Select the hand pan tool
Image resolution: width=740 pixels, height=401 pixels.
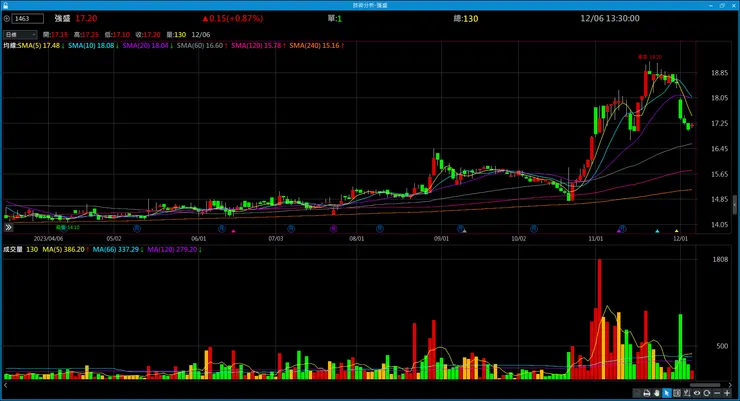[656, 393]
